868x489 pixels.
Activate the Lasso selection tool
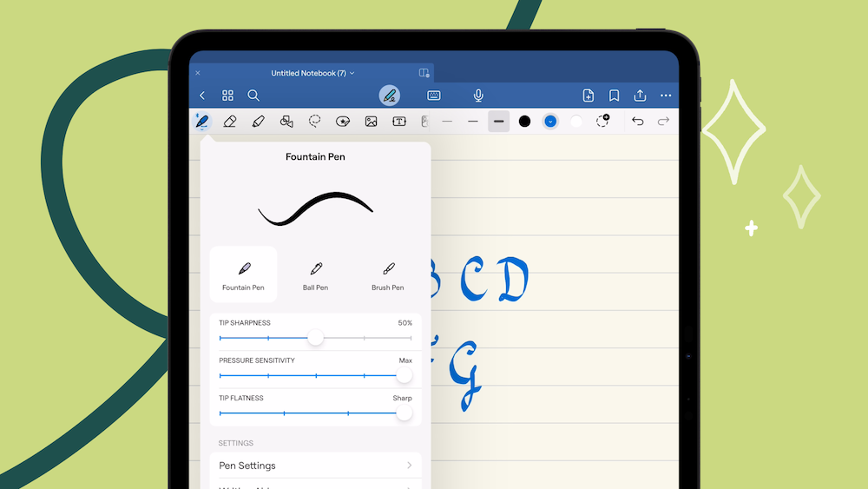tap(315, 122)
